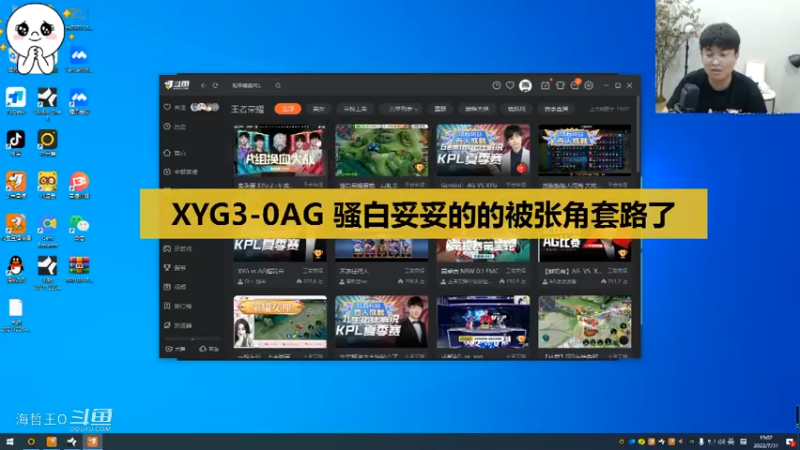Open the NBW FMC stream title

click(470, 271)
